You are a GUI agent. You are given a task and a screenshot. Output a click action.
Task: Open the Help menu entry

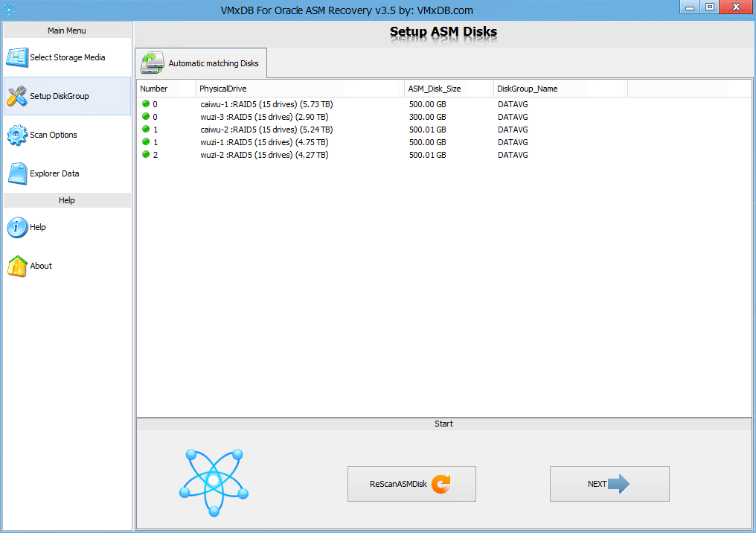pyautogui.click(x=67, y=227)
